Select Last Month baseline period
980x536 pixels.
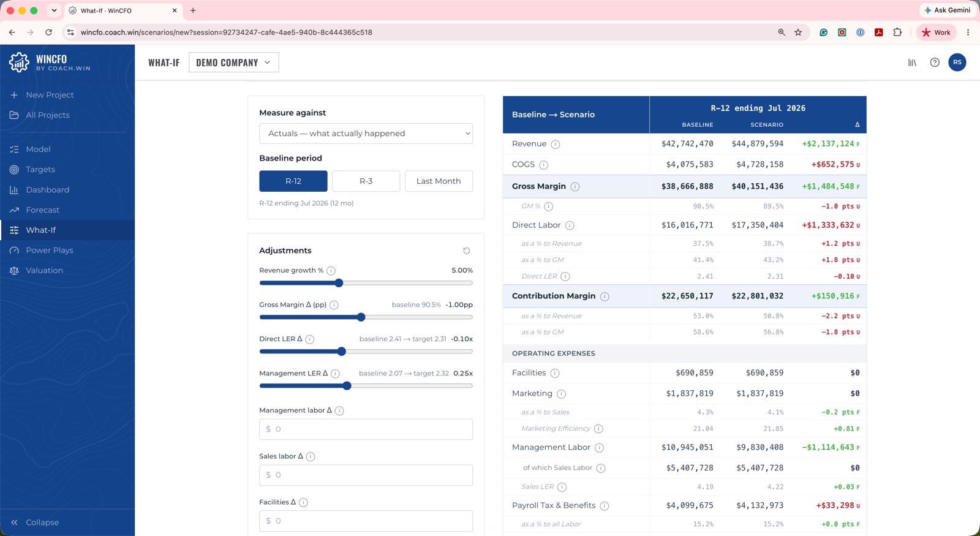[439, 181]
